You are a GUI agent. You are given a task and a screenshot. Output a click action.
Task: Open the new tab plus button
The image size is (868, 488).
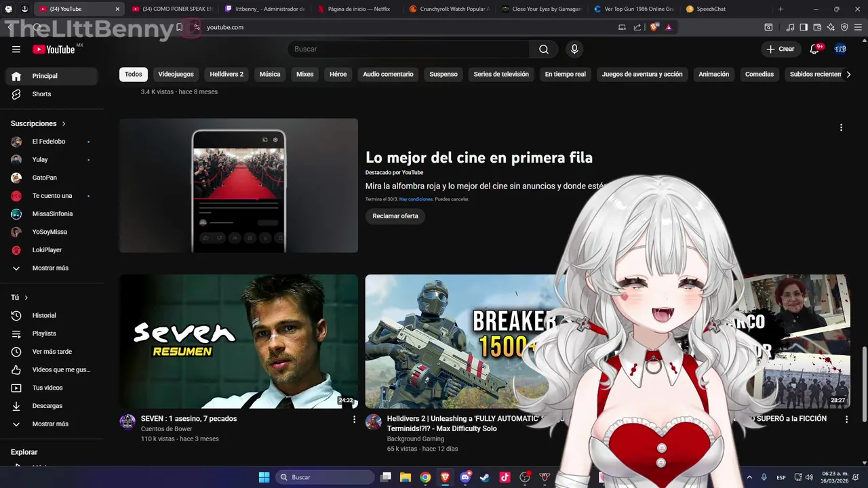781,9
